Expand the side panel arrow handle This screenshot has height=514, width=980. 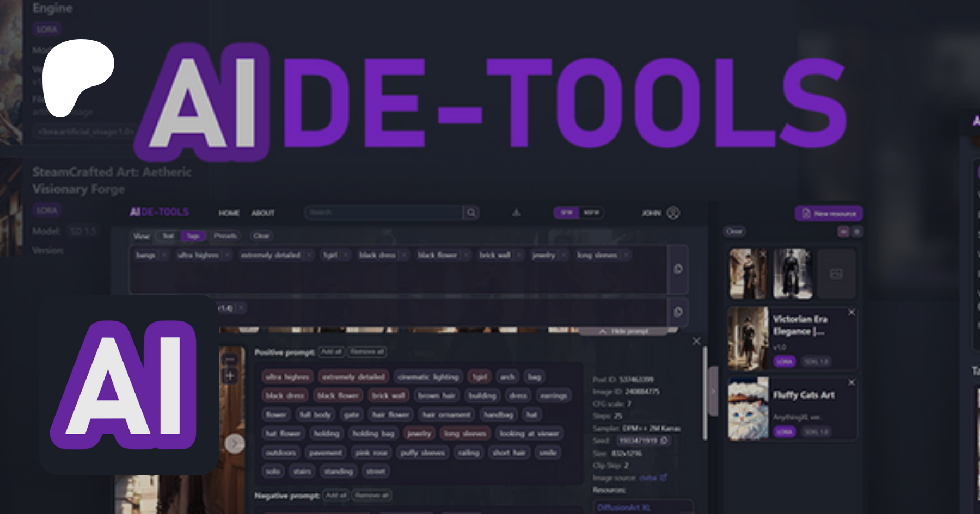click(x=713, y=391)
